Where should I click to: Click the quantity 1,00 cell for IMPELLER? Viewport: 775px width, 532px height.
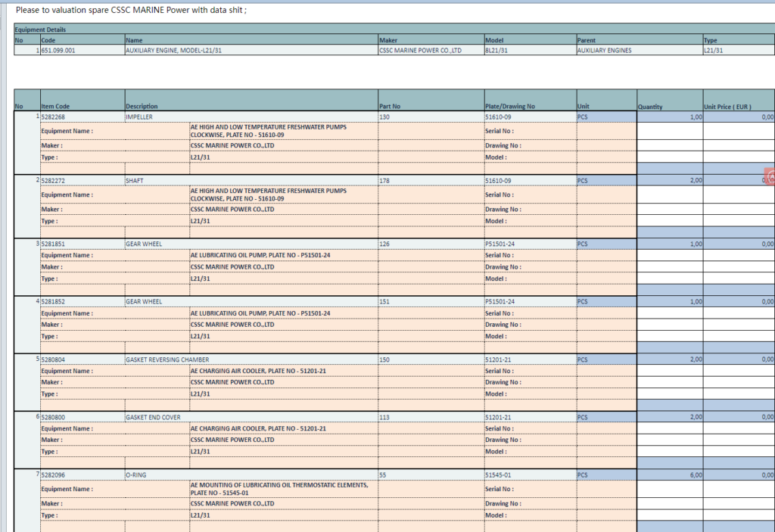(670, 117)
